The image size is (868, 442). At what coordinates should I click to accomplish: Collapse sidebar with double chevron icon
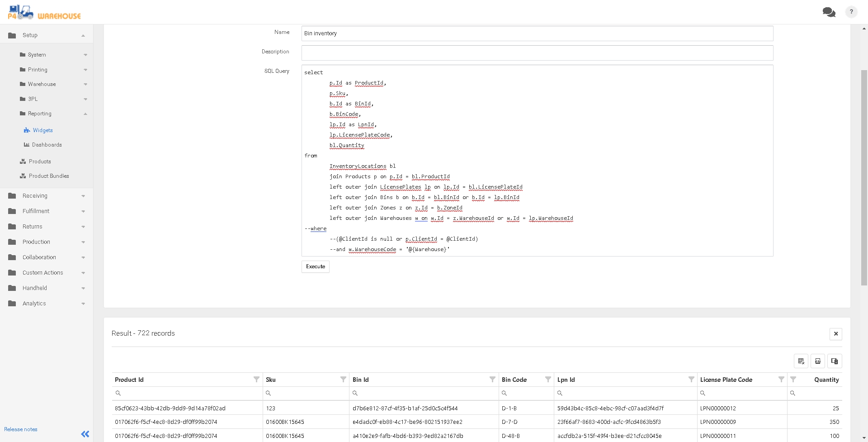coord(85,434)
